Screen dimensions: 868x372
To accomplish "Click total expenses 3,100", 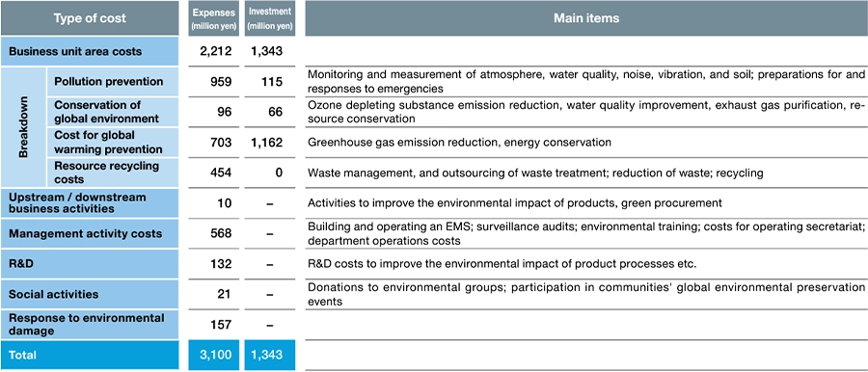I will coord(216,355).
